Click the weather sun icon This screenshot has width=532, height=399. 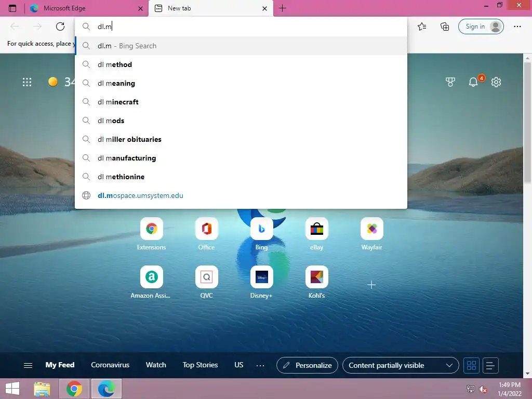pyautogui.click(x=52, y=82)
